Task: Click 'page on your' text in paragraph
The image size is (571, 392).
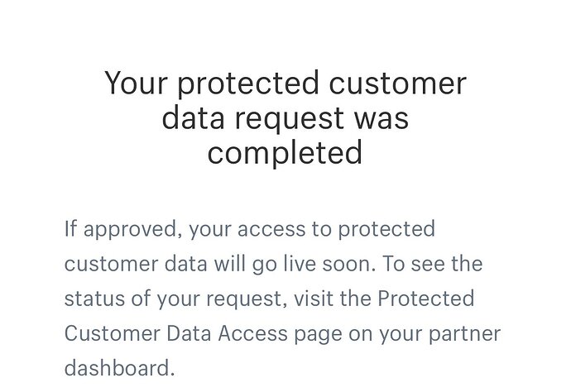Action: pyautogui.click(x=357, y=334)
